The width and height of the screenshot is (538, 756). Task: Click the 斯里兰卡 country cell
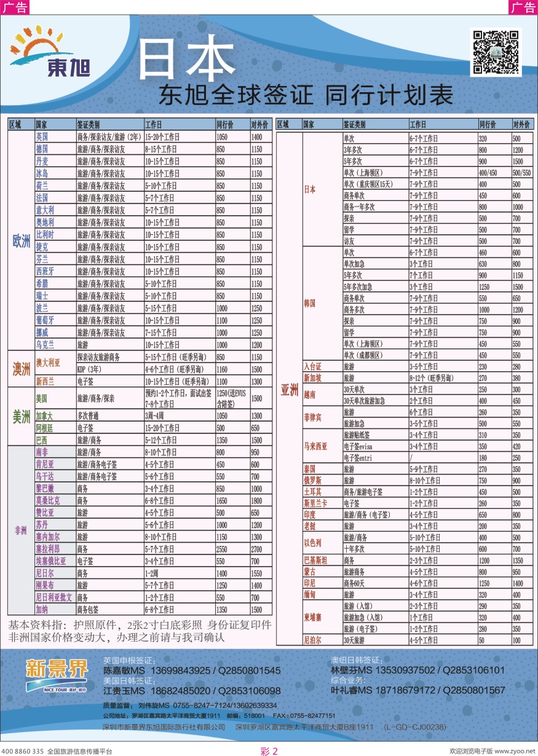pos(322,503)
